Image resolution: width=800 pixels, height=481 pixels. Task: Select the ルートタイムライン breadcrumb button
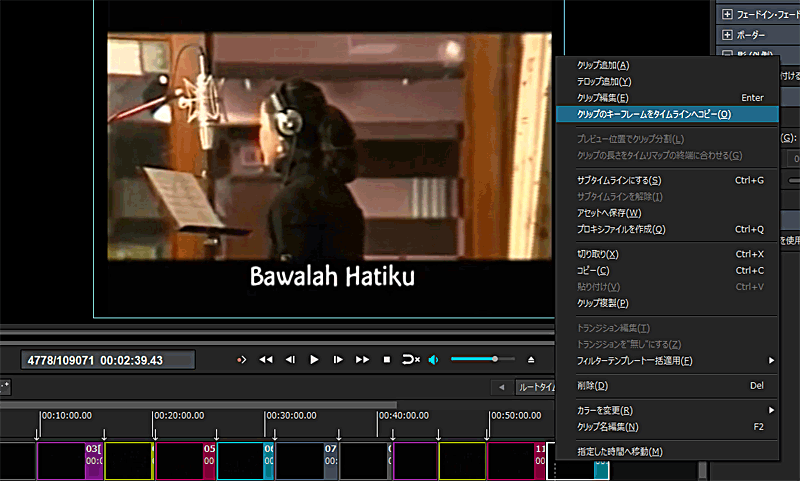coord(535,388)
